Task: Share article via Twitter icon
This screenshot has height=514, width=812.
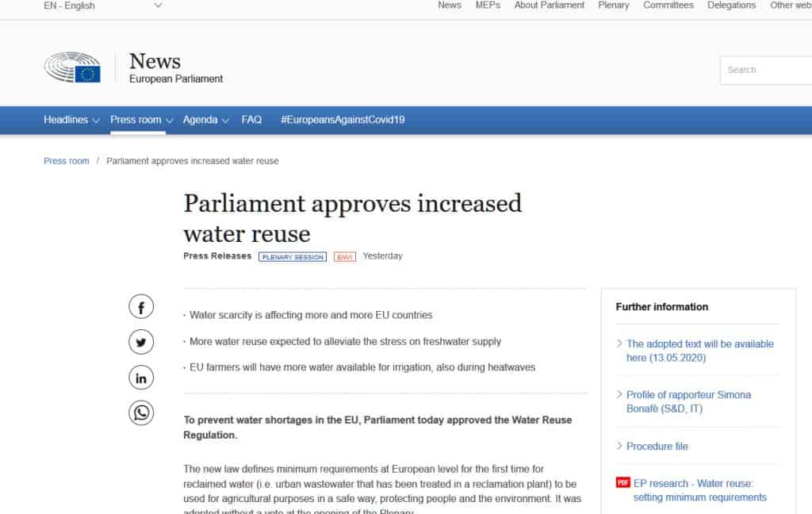Action: point(141,342)
